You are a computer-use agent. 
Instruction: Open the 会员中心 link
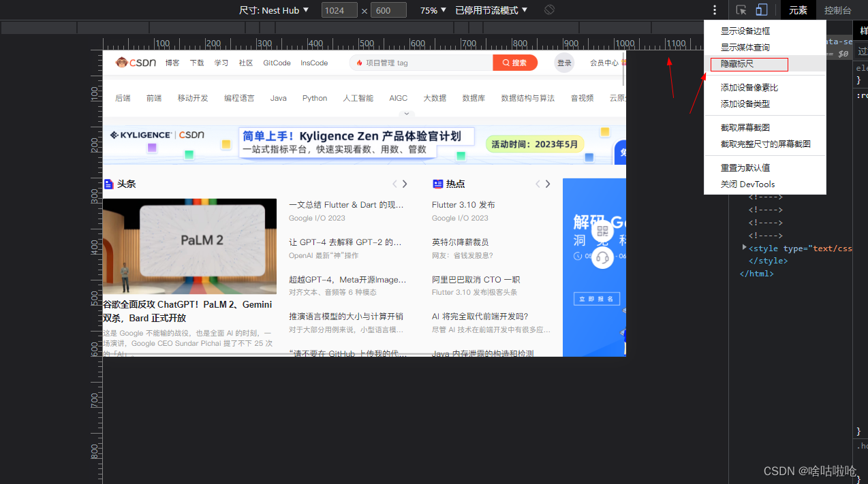point(604,63)
